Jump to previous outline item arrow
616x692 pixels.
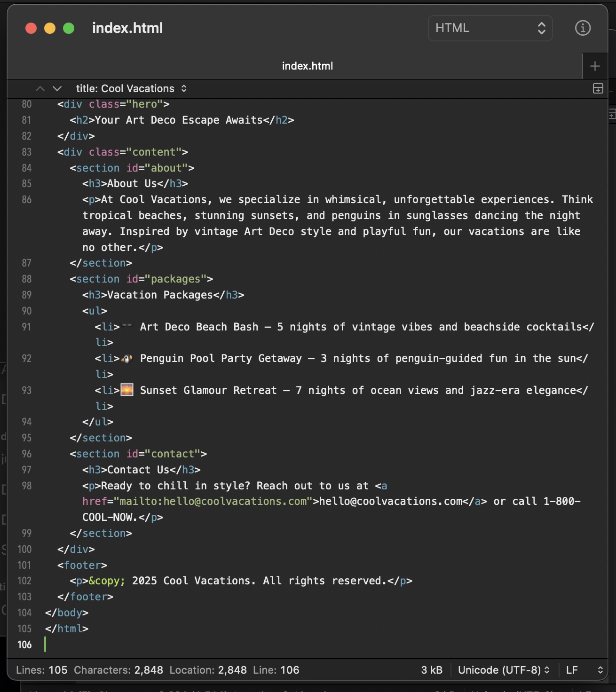click(40, 88)
